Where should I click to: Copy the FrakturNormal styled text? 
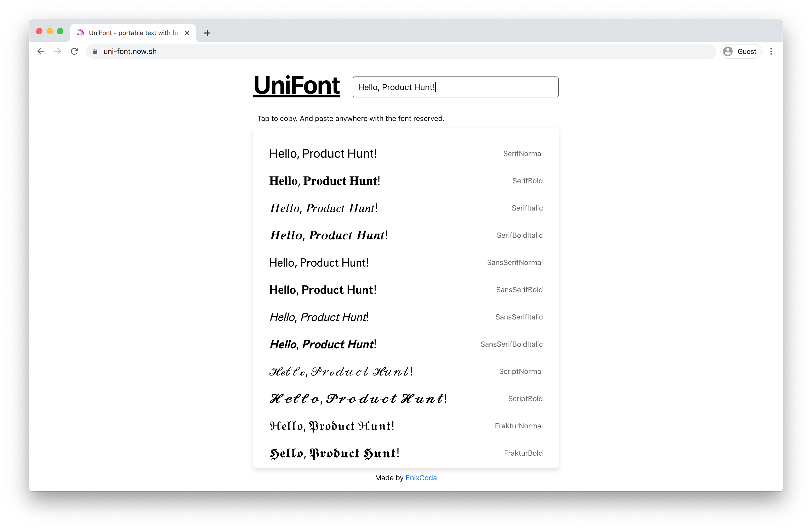point(331,426)
